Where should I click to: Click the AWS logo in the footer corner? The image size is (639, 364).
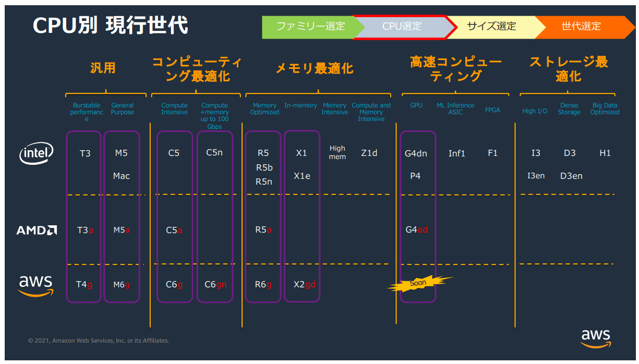tap(596, 338)
